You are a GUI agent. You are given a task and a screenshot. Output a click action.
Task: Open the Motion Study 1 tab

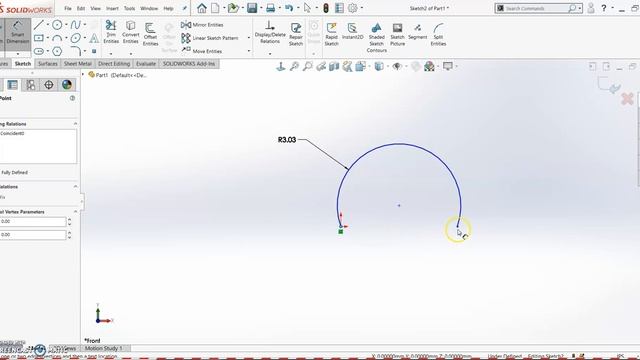click(103, 348)
